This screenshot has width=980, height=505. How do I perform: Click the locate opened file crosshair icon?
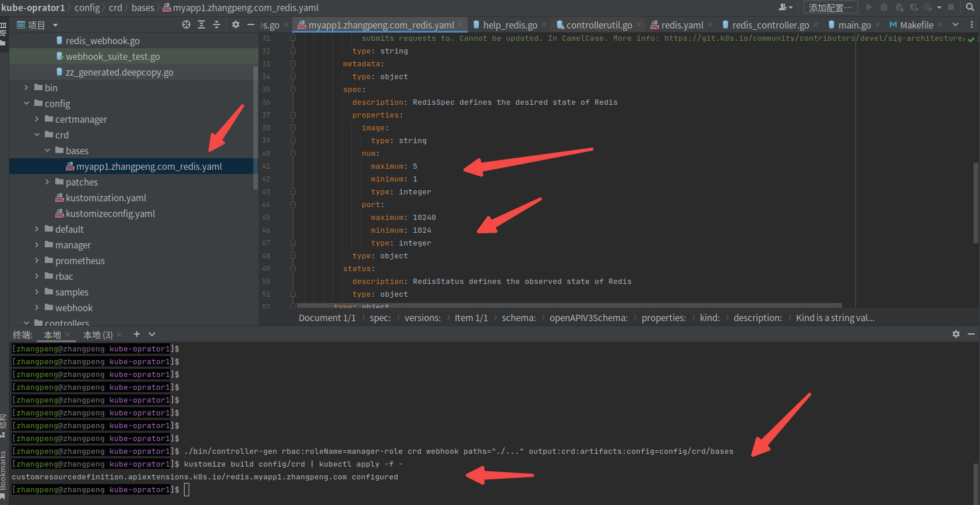186,24
